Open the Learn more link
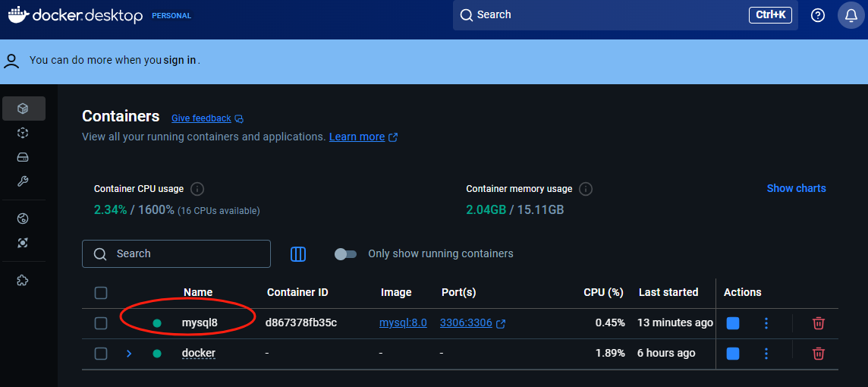 point(357,137)
